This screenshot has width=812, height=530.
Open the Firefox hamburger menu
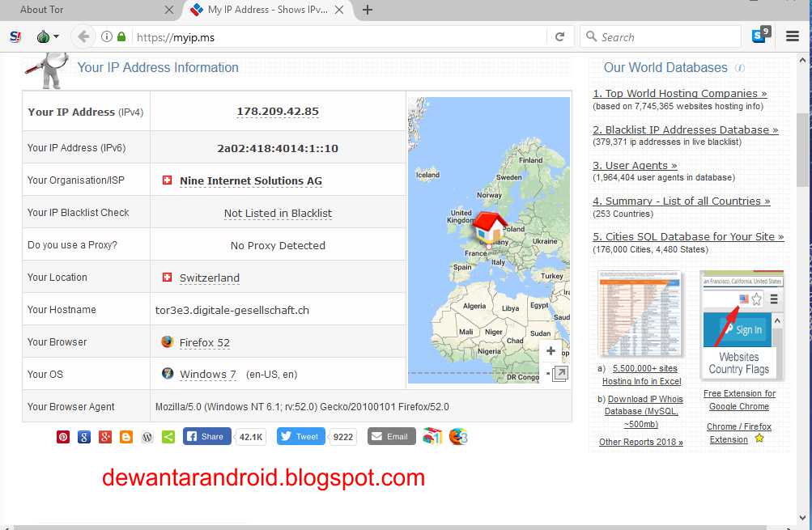point(793,37)
